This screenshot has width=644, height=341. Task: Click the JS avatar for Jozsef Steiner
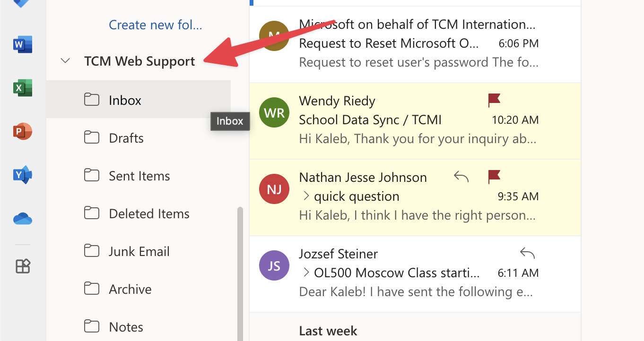pyautogui.click(x=274, y=265)
